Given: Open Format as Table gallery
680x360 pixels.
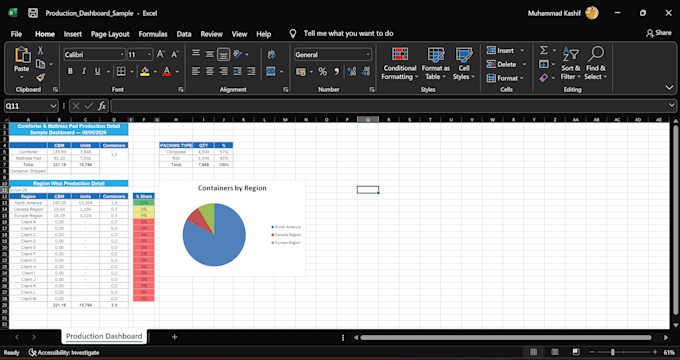Looking at the screenshot, I should click(x=436, y=64).
